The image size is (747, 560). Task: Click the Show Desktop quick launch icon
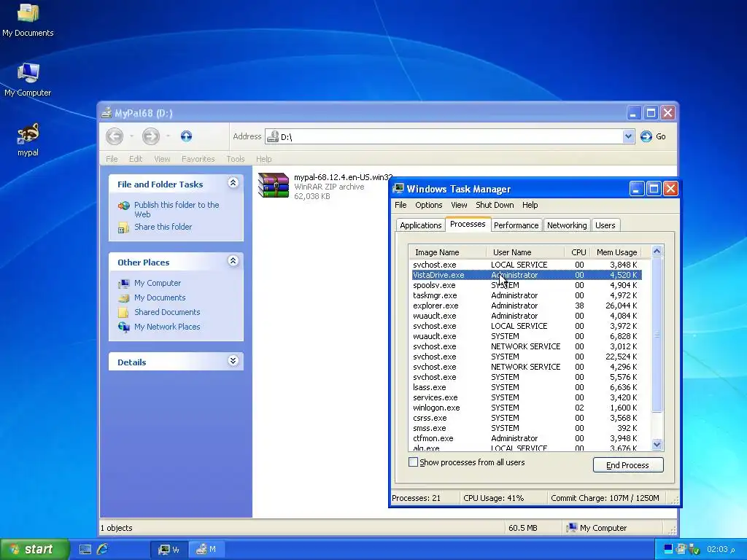(85, 550)
